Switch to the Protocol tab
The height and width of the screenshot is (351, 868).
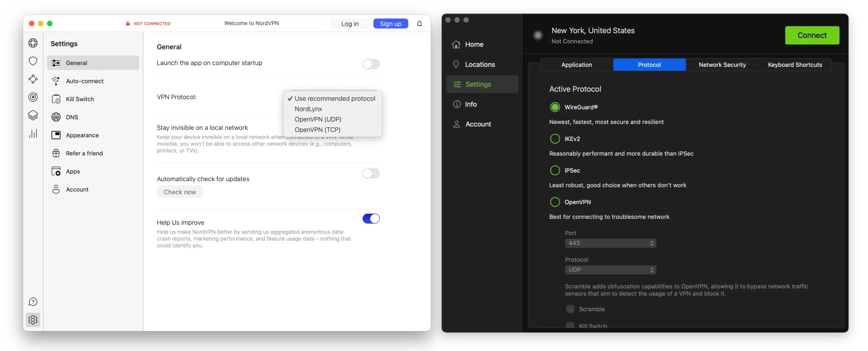tap(649, 65)
